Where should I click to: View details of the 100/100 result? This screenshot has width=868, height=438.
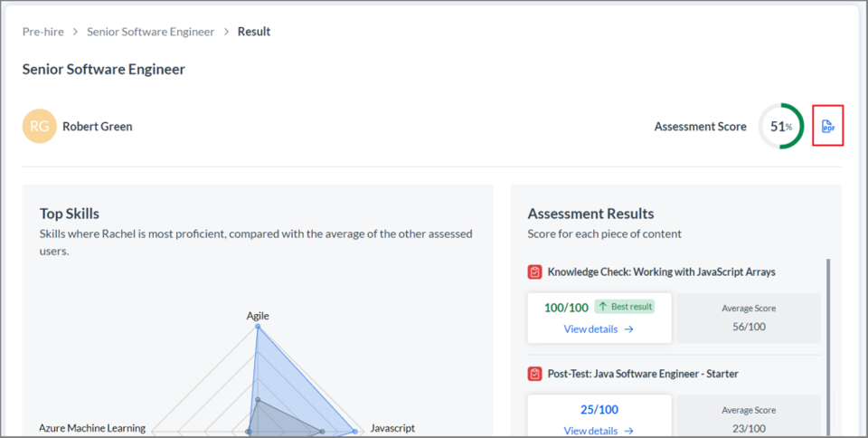599,328
